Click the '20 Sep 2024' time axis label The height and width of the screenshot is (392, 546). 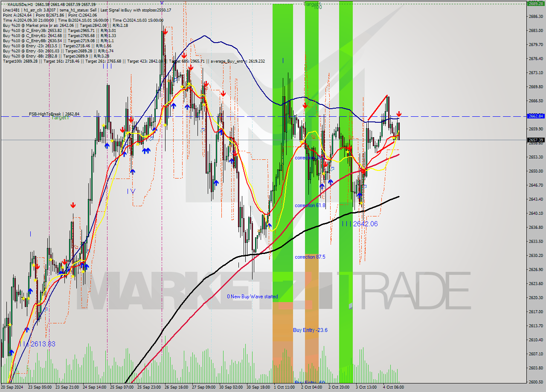[12, 387]
